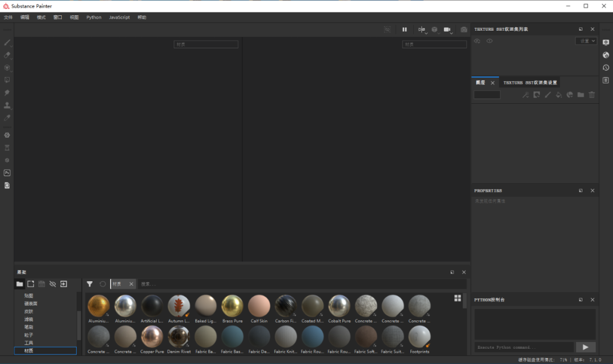
Task: Open the 帮助 menu
Action: click(x=142, y=17)
